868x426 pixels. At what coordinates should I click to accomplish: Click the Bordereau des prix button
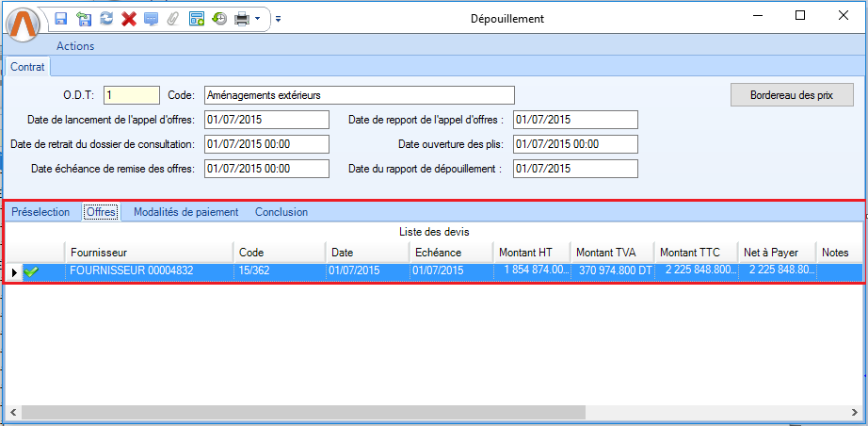tap(791, 95)
